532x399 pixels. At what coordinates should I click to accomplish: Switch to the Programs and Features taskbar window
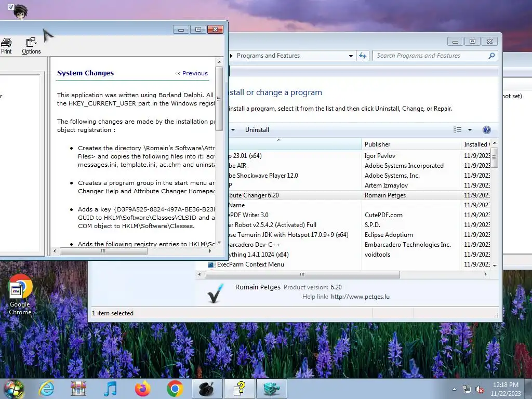coord(271,389)
